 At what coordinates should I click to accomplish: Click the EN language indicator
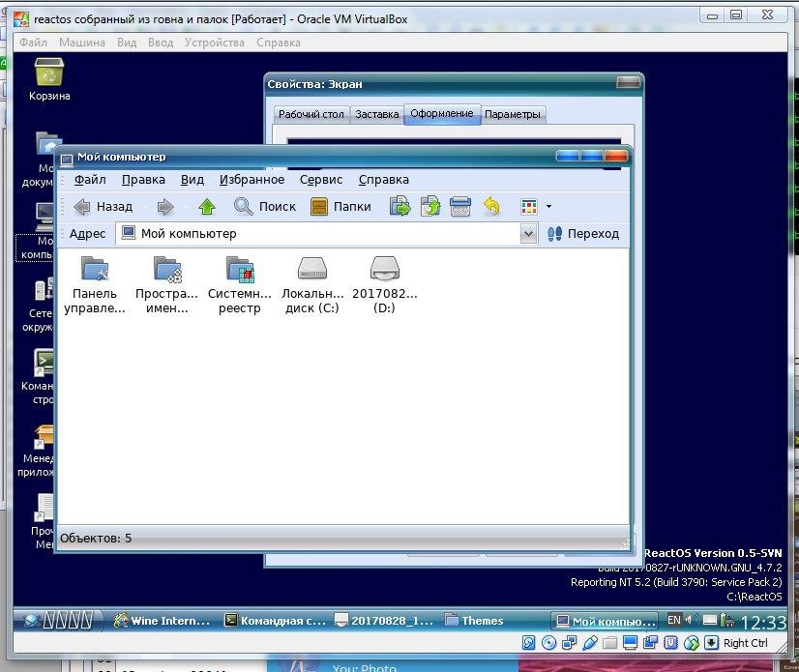click(x=673, y=620)
